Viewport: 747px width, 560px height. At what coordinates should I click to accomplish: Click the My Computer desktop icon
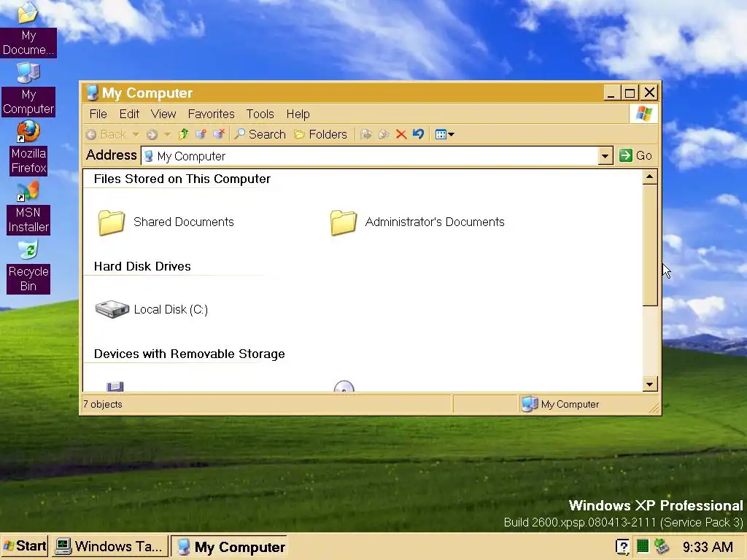[x=28, y=89]
